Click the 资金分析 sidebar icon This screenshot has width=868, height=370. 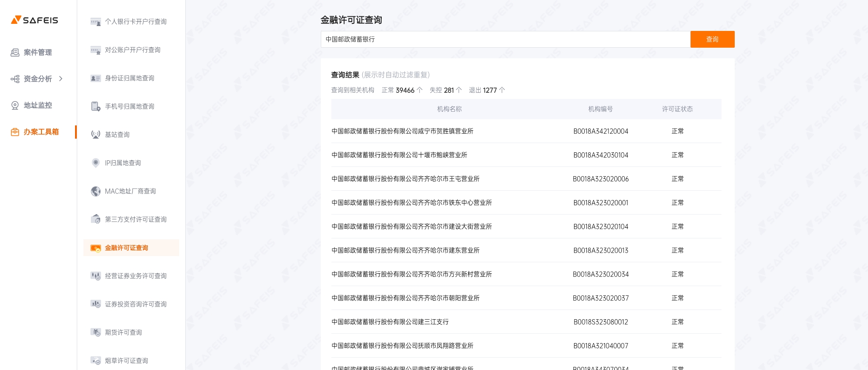tap(15, 79)
